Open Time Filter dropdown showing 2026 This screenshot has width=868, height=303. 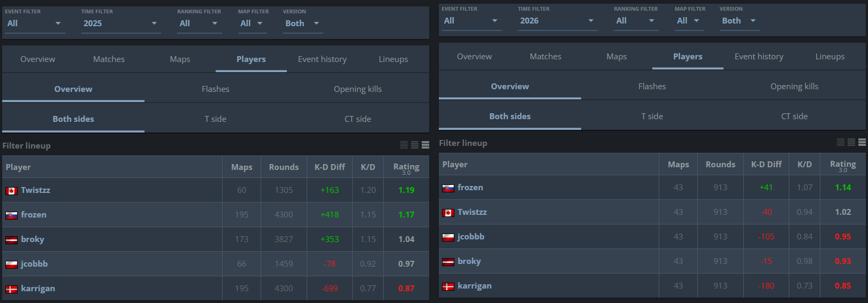558,21
